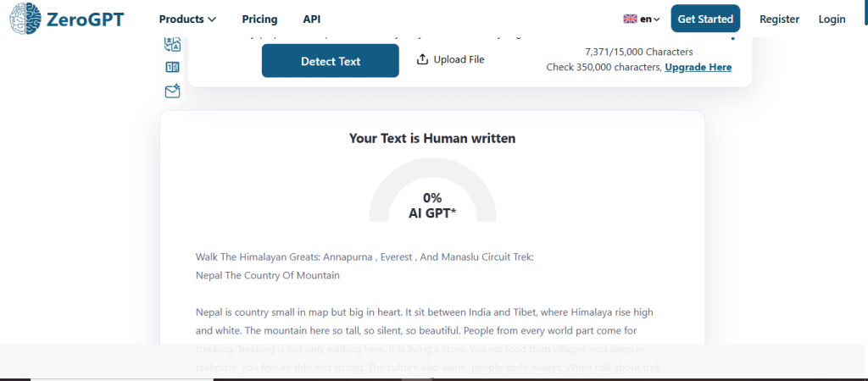868x381 pixels.
Task: Open the word counter sidebar icon
Action: (173, 68)
